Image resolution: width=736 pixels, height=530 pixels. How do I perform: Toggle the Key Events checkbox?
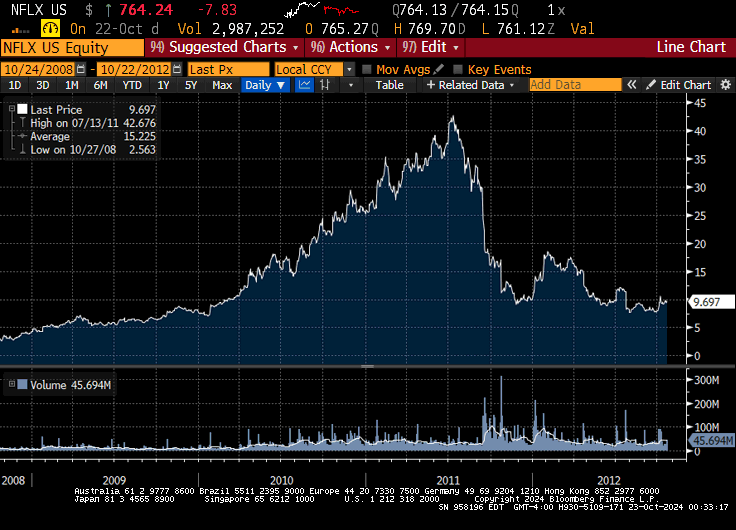tap(458, 69)
